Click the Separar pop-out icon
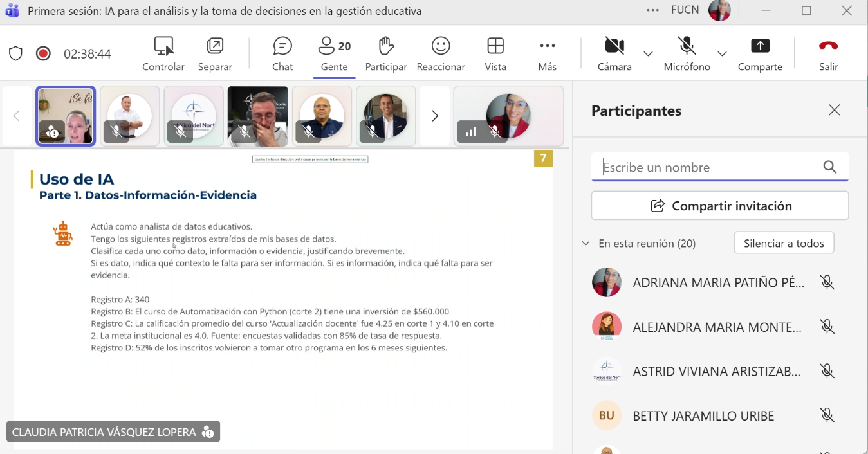 coord(215,46)
